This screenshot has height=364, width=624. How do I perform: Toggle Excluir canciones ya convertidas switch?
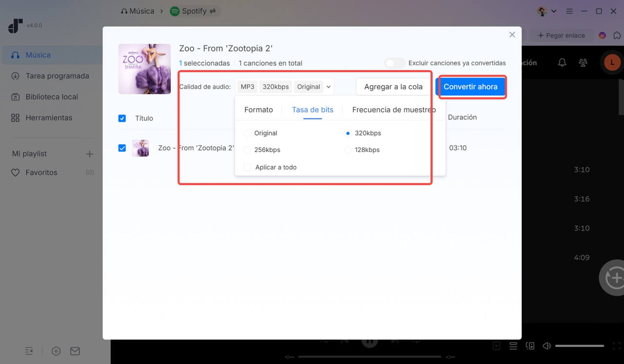(x=394, y=63)
